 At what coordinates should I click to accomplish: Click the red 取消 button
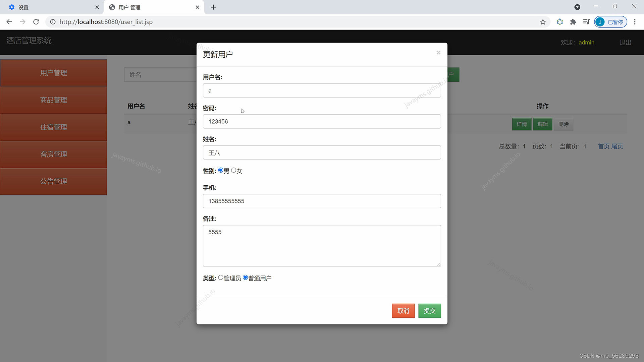[403, 311]
